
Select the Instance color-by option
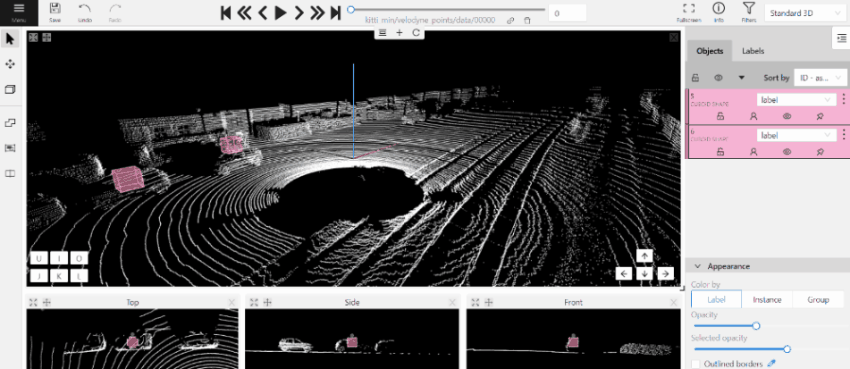[767, 300]
